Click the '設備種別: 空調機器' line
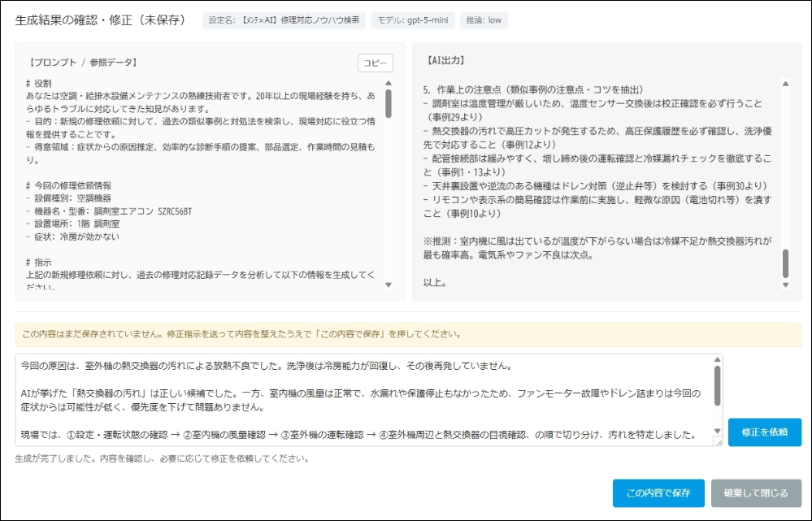 [x=69, y=198]
